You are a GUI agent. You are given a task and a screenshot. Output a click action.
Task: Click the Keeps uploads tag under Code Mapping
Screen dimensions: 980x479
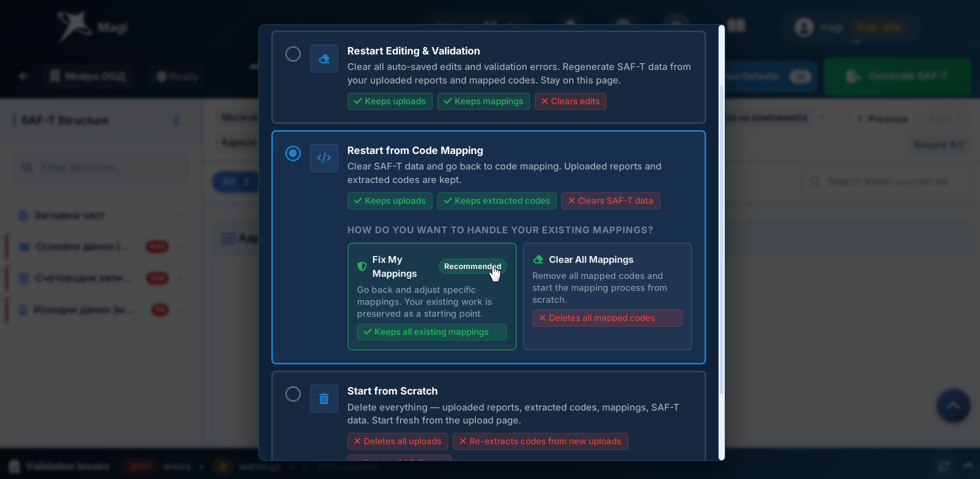[390, 201]
